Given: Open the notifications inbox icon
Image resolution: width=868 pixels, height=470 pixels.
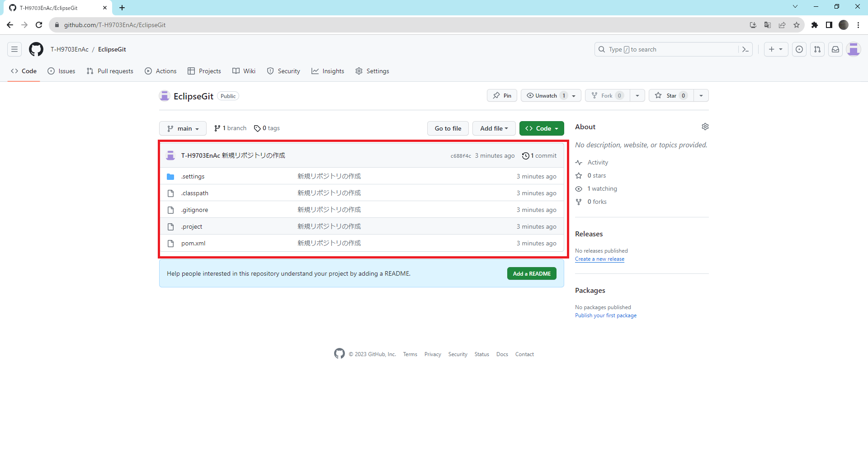Looking at the screenshot, I should (835, 49).
